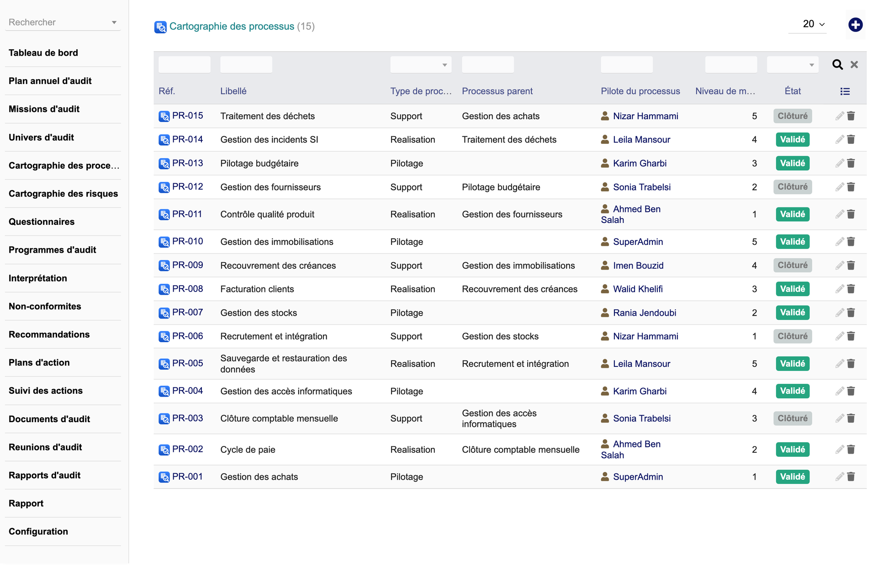Open the État filter dropdown

pyautogui.click(x=793, y=65)
